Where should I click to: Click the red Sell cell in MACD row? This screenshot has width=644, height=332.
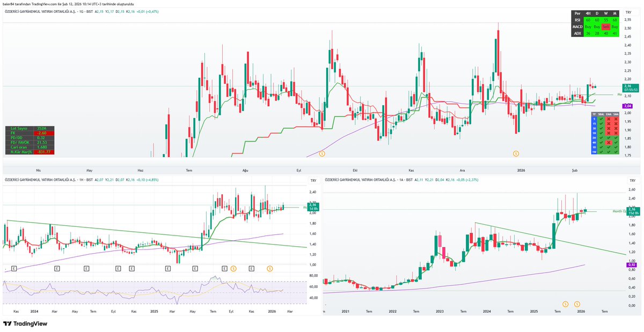click(x=606, y=27)
